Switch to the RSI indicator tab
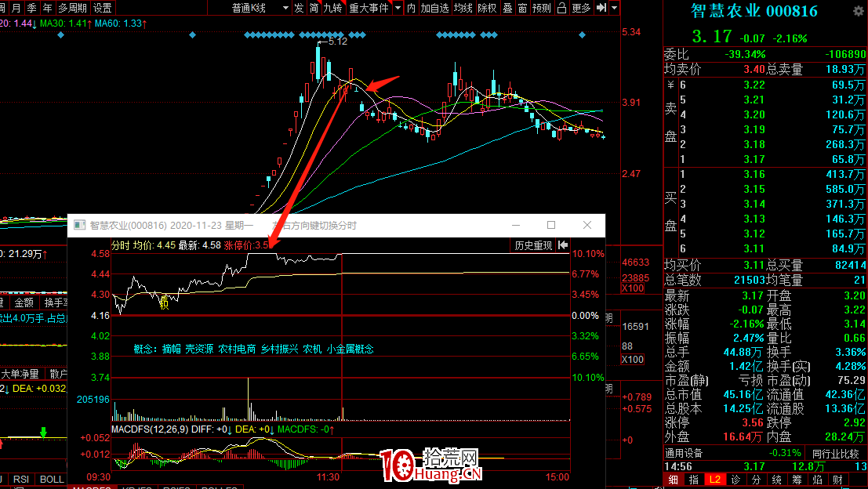868x489 pixels. 21,479
